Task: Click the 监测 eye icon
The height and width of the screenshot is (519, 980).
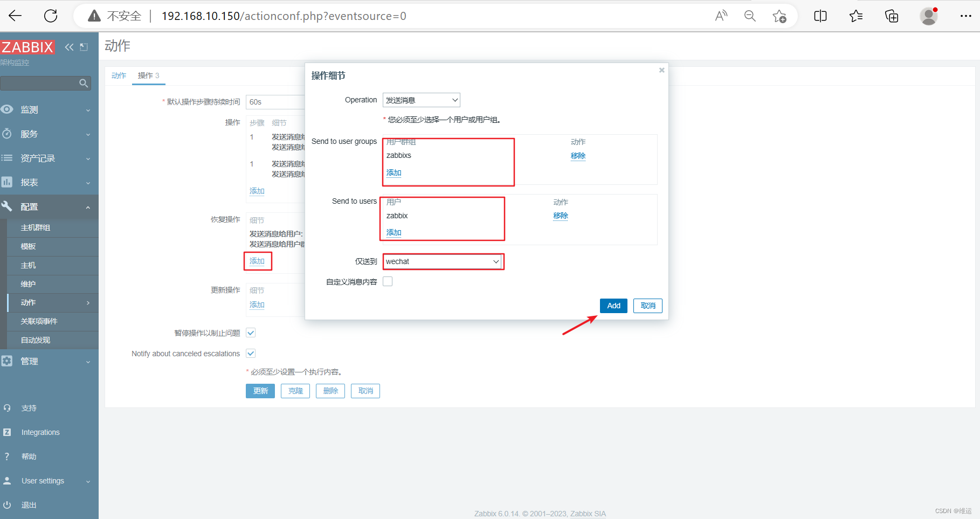Action: click(x=7, y=109)
